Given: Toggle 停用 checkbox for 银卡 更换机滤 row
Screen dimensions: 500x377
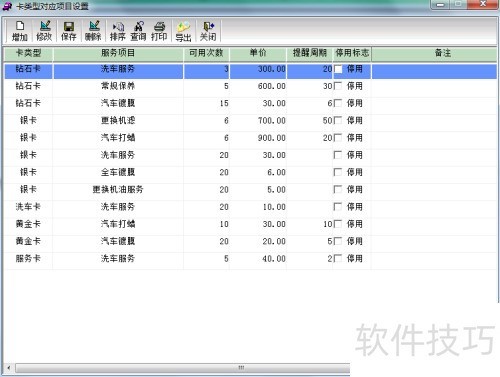Looking at the screenshot, I should pos(338,121).
